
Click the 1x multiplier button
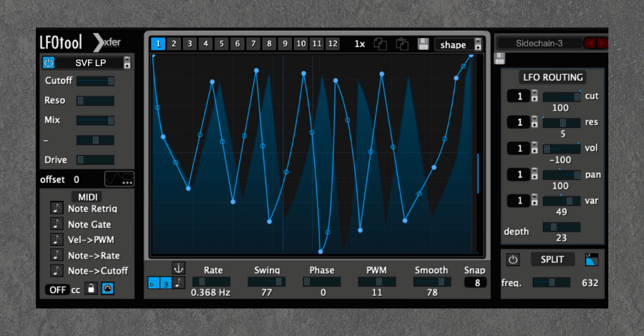tap(360, 44)
